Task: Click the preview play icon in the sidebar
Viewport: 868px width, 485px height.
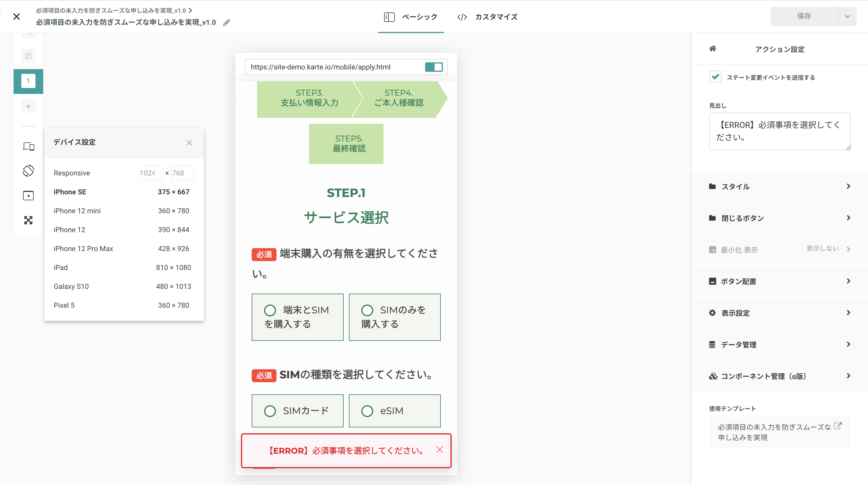Action: [x=28, y=196]
